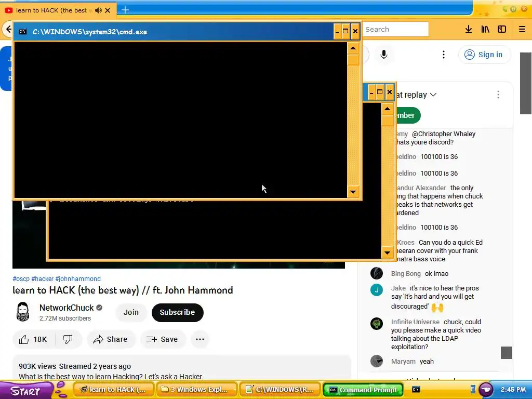The height and width of the screenshot is (399, 532).
Task: Maximize the front cmd.exe window
Action: tap(345, 32)
